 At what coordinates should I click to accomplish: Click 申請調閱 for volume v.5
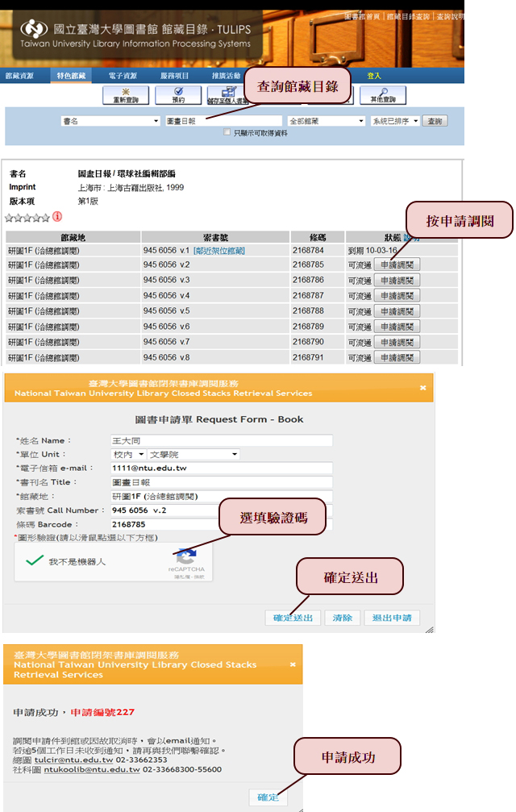click(397, 311)
